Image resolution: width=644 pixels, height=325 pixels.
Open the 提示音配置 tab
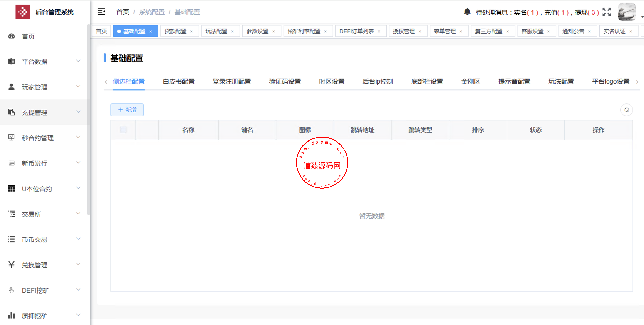514,81
